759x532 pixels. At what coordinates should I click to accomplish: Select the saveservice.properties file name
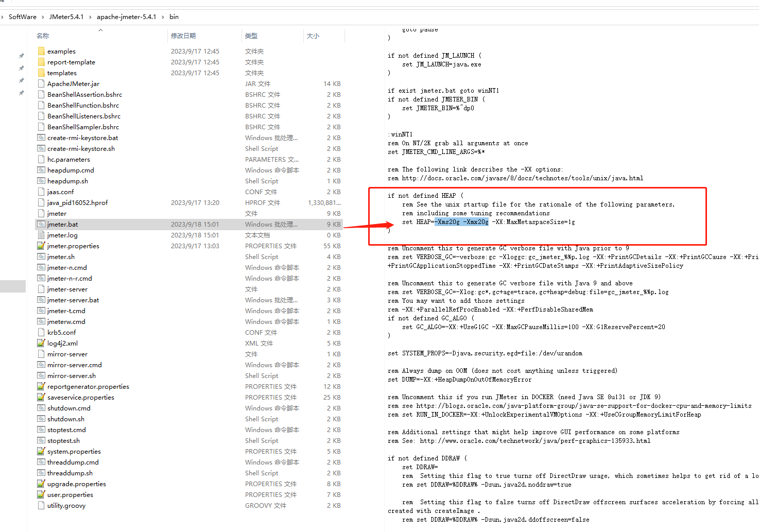81,397
